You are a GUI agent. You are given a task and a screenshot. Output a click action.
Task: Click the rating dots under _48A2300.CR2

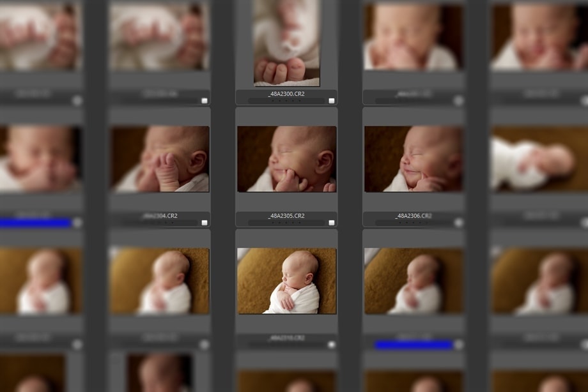pyautogui.click(x=286, y=101)
